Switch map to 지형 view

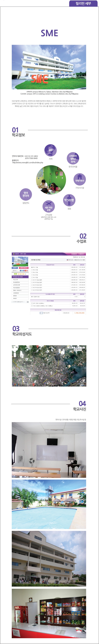click(82, 348)
